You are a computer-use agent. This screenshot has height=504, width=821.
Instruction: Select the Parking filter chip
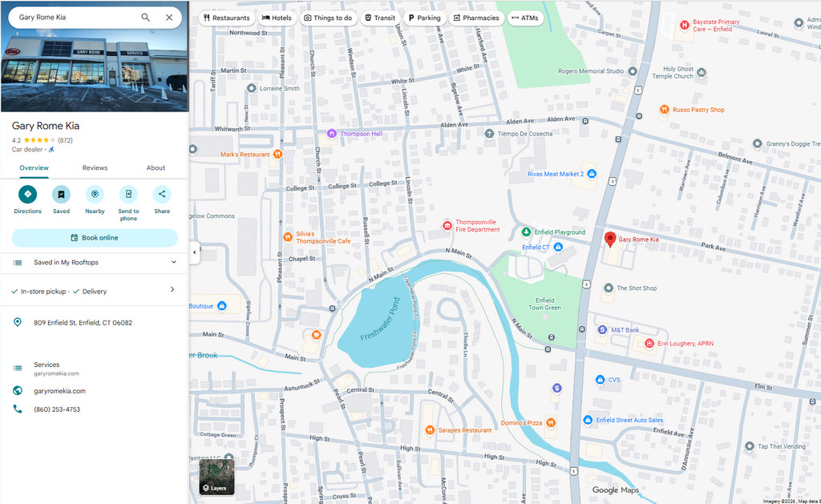tap(425, 18)
